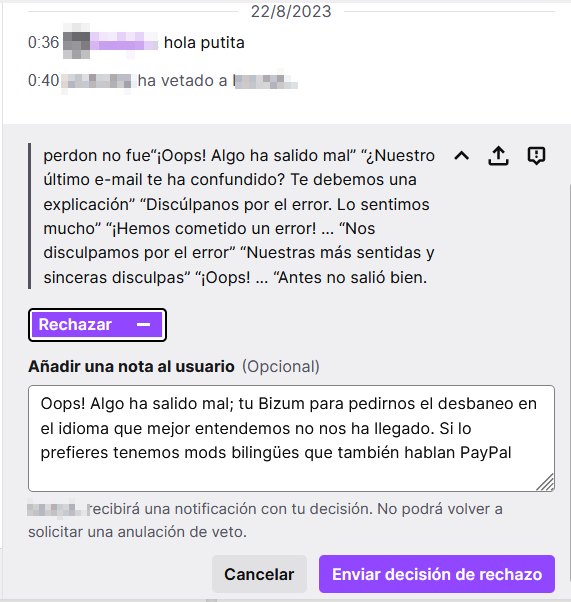The image size is (571, 602).
Task: Click the upload/share arrow icon
Action: [498, 156]
